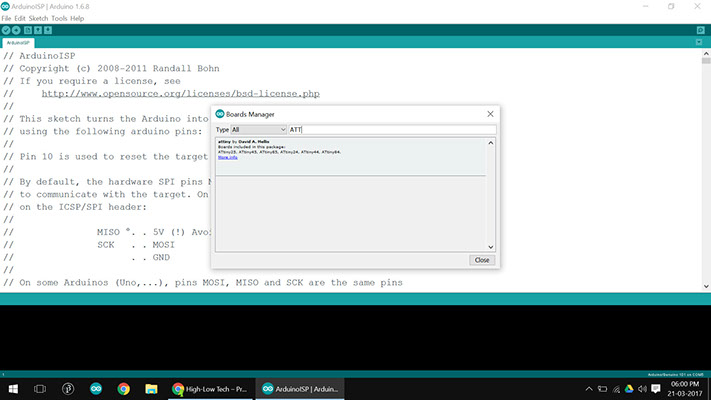The width and height of the screenshot is (711, 400).
Task: Open File Explorer from the taskbar
Action: (x=151, y=389)
